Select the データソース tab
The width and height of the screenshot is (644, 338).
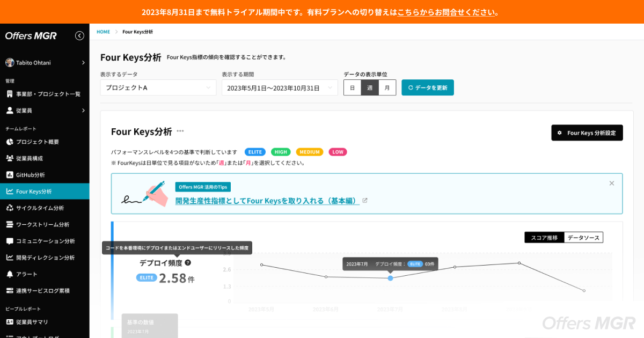pyautogui.click(x=583, y=237)
